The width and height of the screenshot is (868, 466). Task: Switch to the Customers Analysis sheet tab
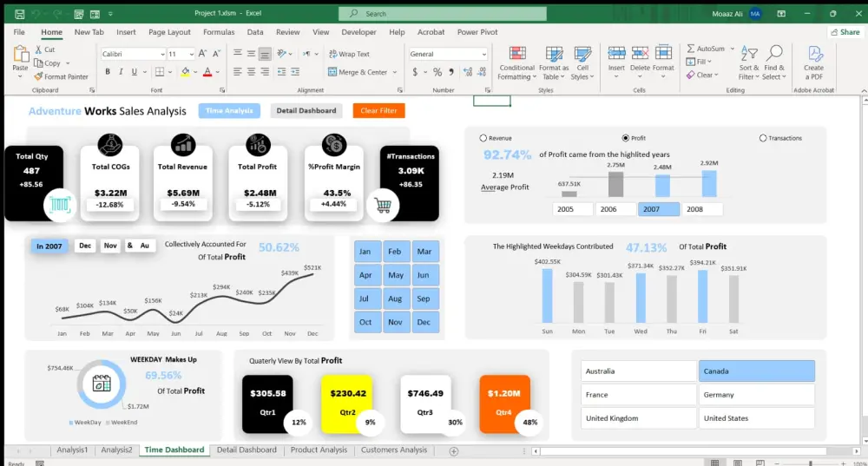point(394,450)
